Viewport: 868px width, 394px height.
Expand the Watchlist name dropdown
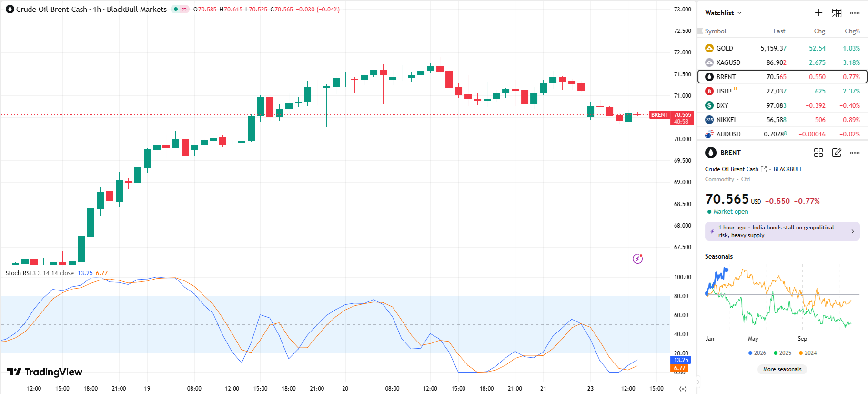[x=723, y=13]
